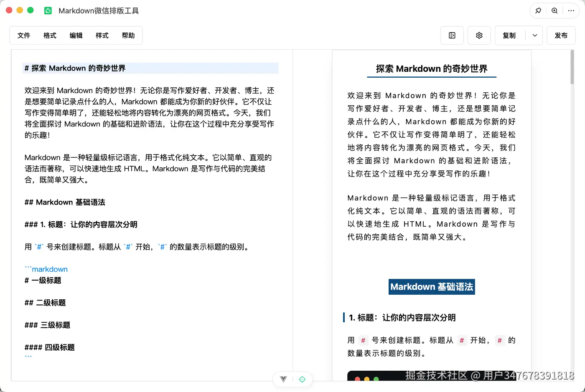Click editor line '#### 四级标题'
This screenshot has width=585, height=392.
[49, 347]
